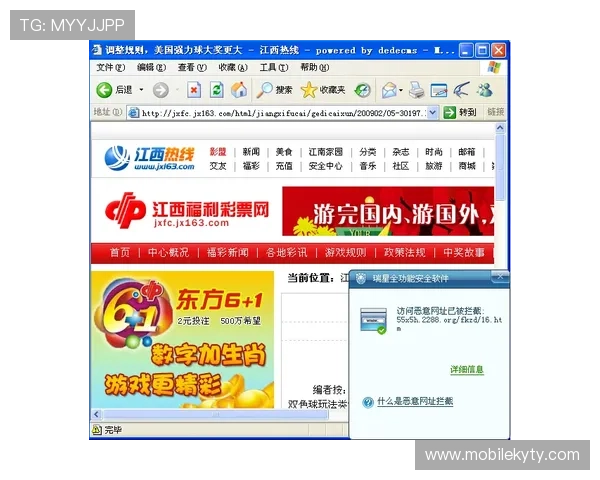This screenshot has height=480, width=600.
Task: Click the Back (后退) arrow icon
Action: (103, 90)
